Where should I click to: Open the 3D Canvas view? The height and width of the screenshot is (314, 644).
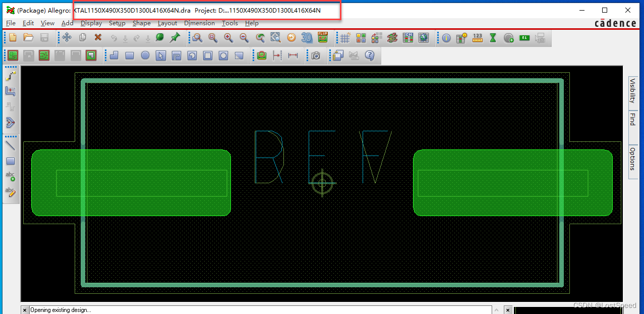click(308, 38)
